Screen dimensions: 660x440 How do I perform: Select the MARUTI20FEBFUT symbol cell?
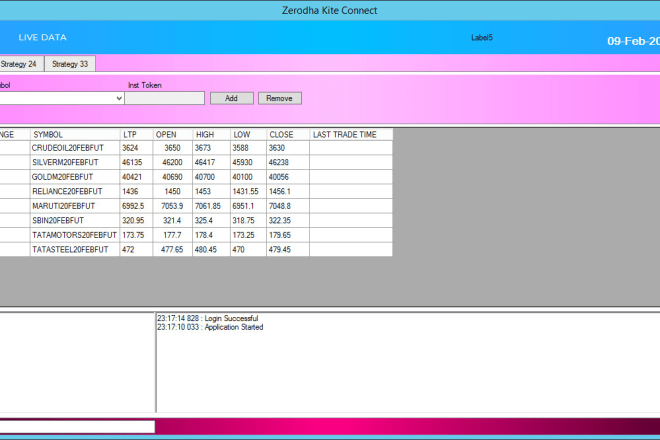pyautogui.click(x=75, y=206)
